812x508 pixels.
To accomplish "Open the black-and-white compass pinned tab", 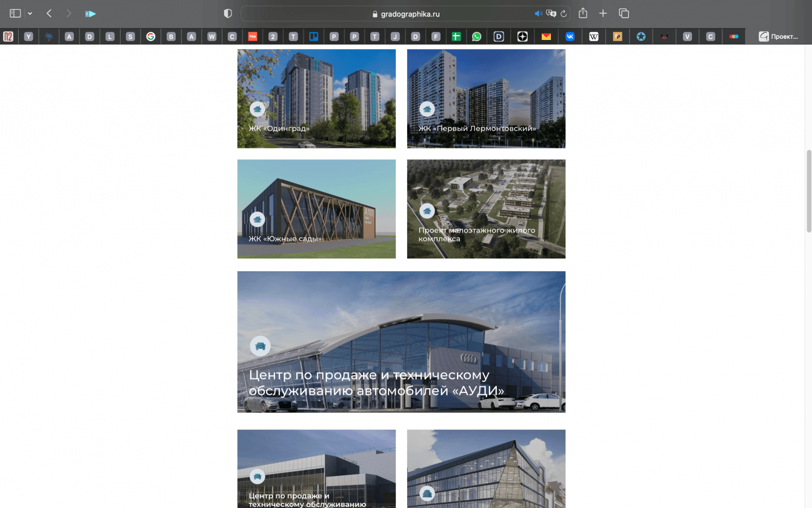I will click(x=522, y=36).
